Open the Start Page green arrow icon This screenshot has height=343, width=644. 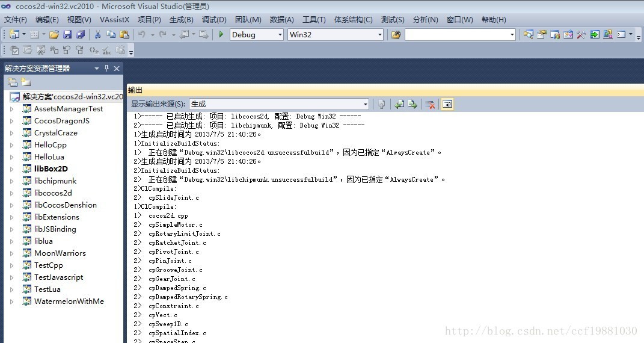click(595, 34)
